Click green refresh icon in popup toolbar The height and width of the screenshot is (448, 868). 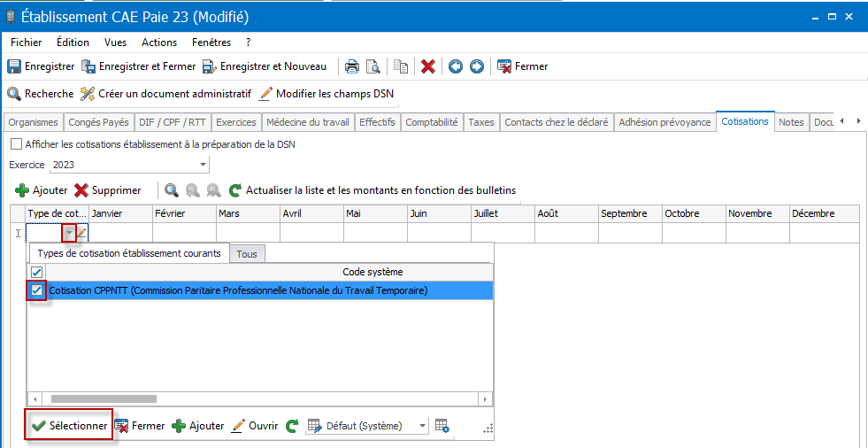(292, 426)
